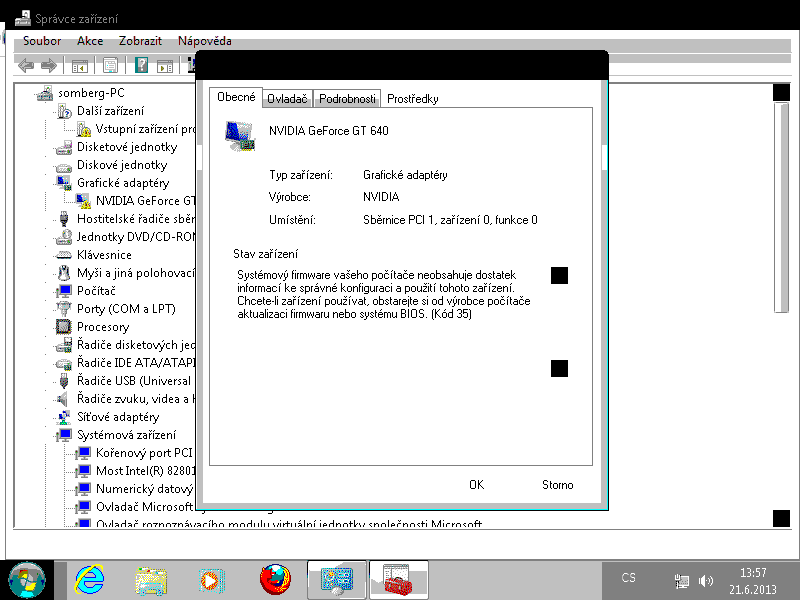This screenshot has width=800, height=600.
Task: Click the Sběrnice PCI 1 location text
Action: tap(450, 220)
